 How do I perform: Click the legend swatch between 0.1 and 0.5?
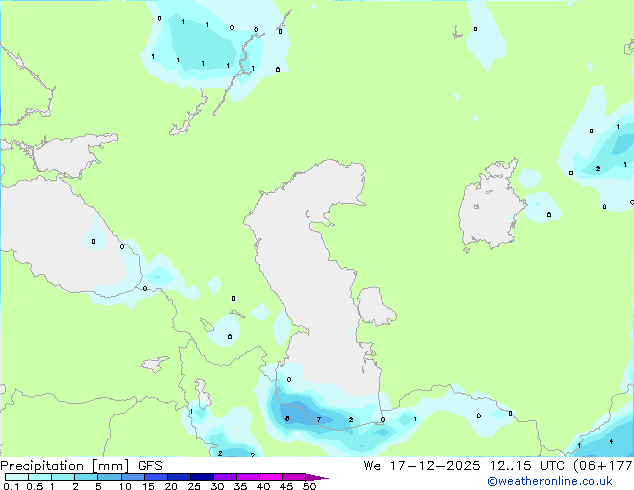pyautogui.click(x=17, y=477)
